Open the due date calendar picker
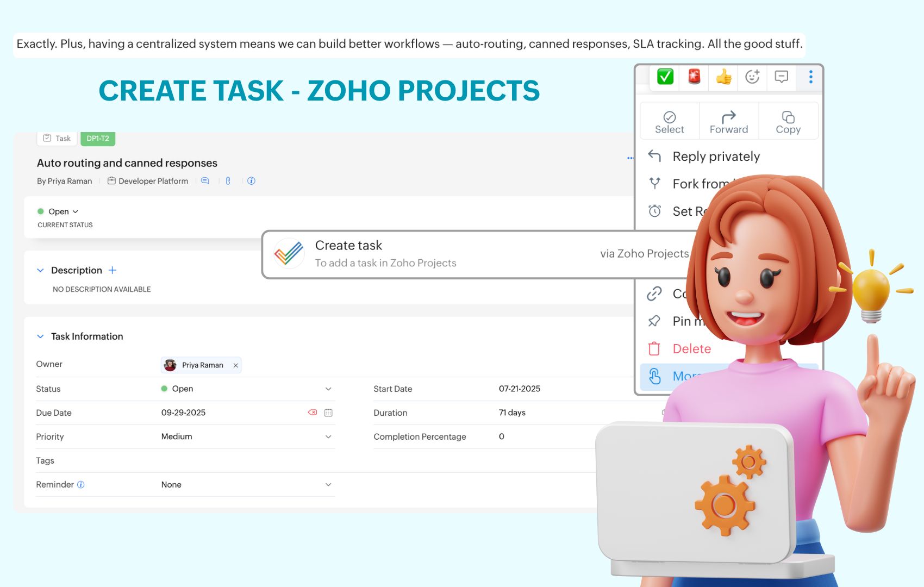 (328, 413)
